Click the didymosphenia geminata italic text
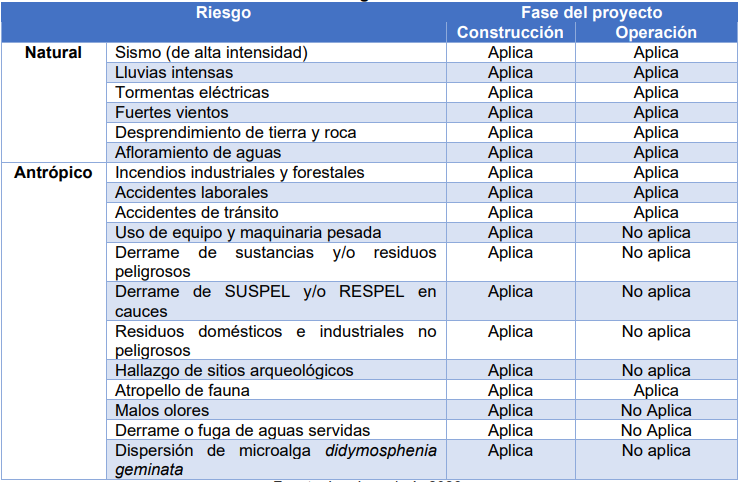This screenshot has width=738, height=482. point(276,460)
